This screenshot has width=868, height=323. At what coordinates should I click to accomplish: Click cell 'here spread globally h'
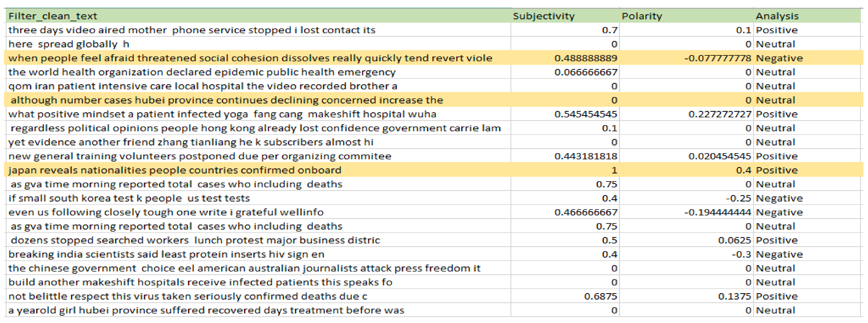[x=69, y=44]
